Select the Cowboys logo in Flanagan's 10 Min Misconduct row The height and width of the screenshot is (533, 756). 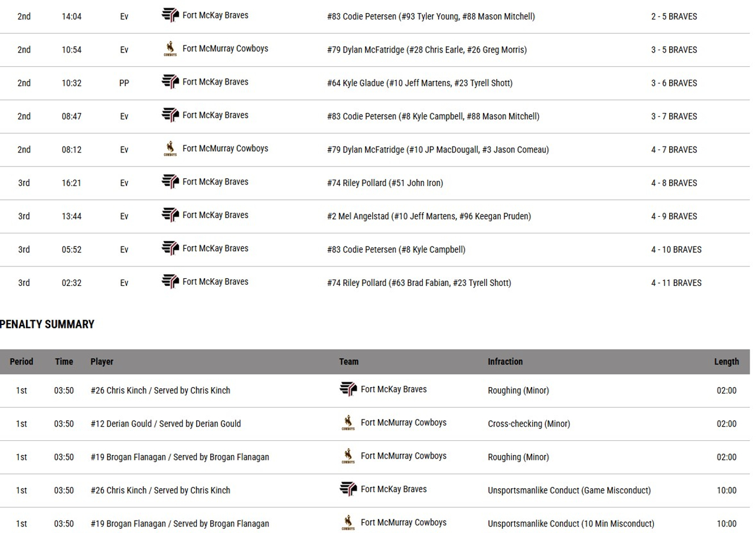(348, 524)
